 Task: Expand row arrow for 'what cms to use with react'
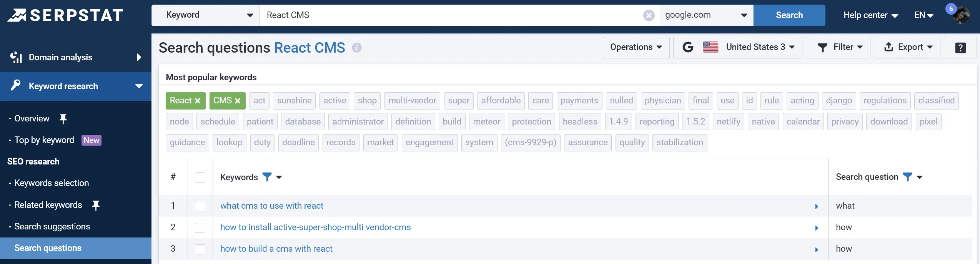tap(817, 206)
